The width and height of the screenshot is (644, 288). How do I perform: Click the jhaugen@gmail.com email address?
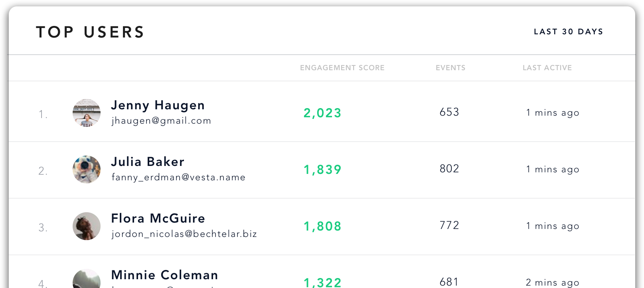161,121
